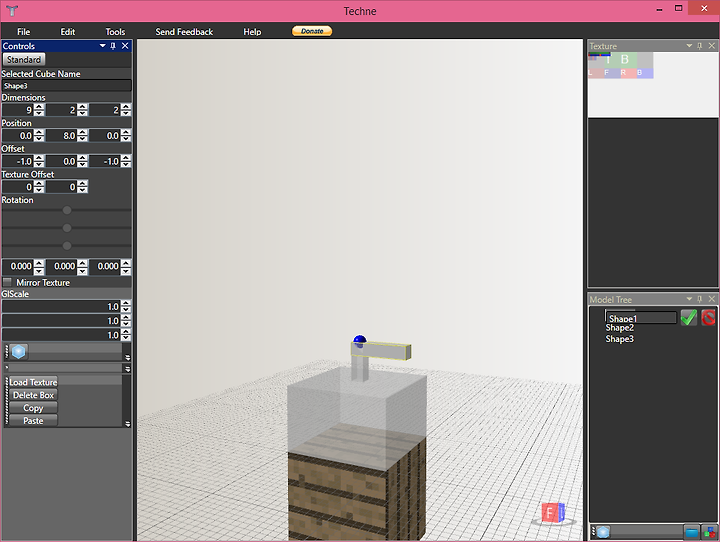Click the blue folder icon under Model Tree
The image size is (720, 542).
coord(692,532)
